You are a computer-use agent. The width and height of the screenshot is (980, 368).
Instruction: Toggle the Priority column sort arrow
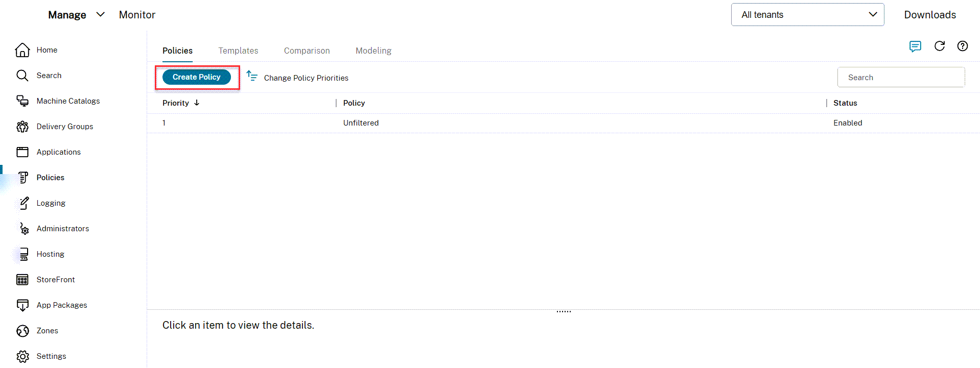(x=197, y=103)
